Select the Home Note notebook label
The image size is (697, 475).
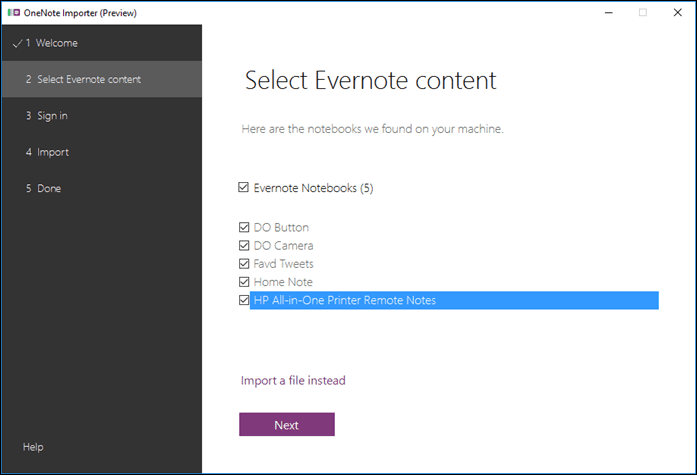[283, 282]
